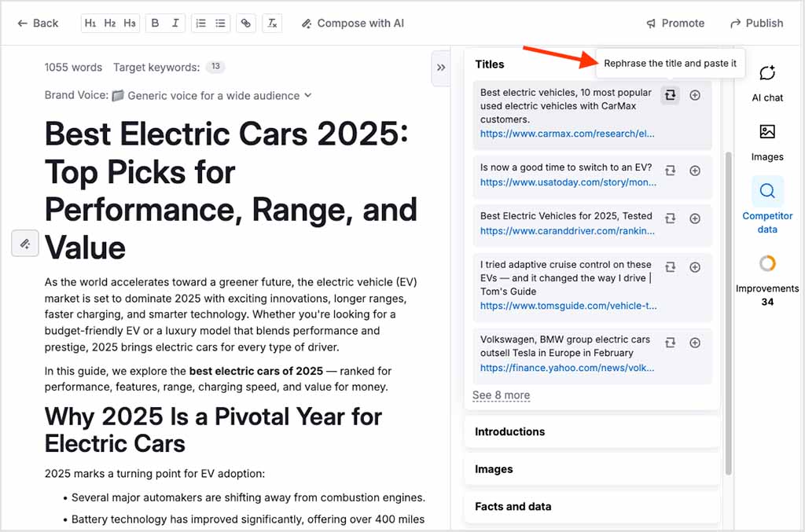Add the adaptive cruise control title
The image size is (805, 532).
pos(695,267)
